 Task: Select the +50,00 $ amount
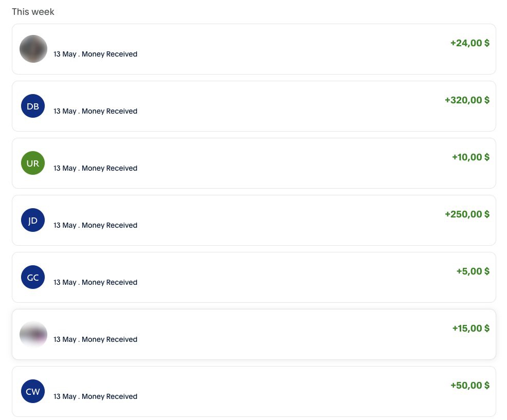(x=469, y=386)
